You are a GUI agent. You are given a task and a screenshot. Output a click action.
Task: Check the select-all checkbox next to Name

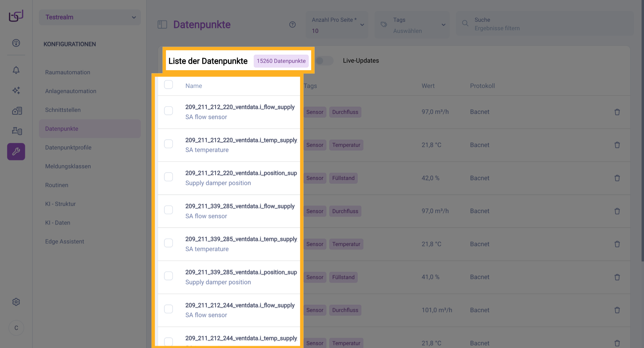coord(168,85)
